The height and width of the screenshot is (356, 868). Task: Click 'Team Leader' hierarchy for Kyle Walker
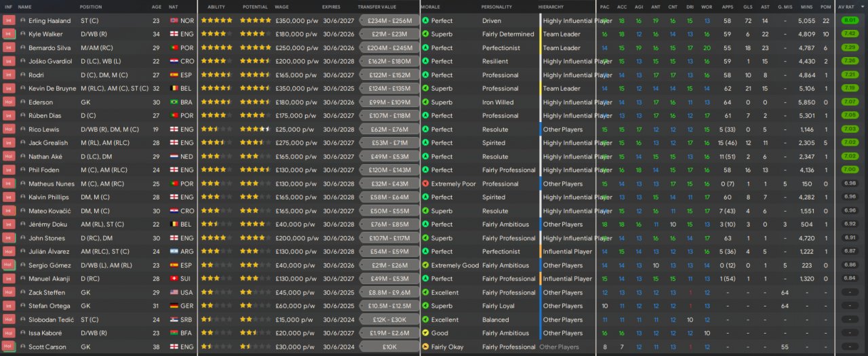click(561, 34)
